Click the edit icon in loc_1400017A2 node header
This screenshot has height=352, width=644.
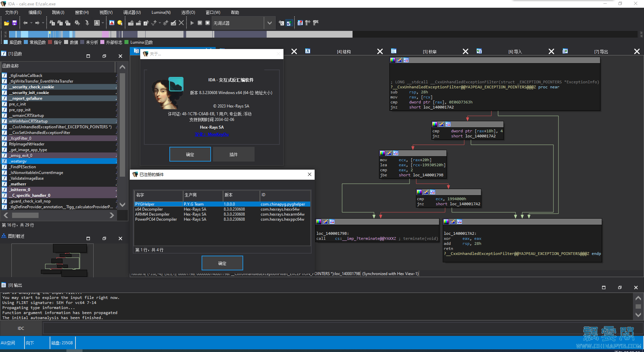[x=453, y=222]
